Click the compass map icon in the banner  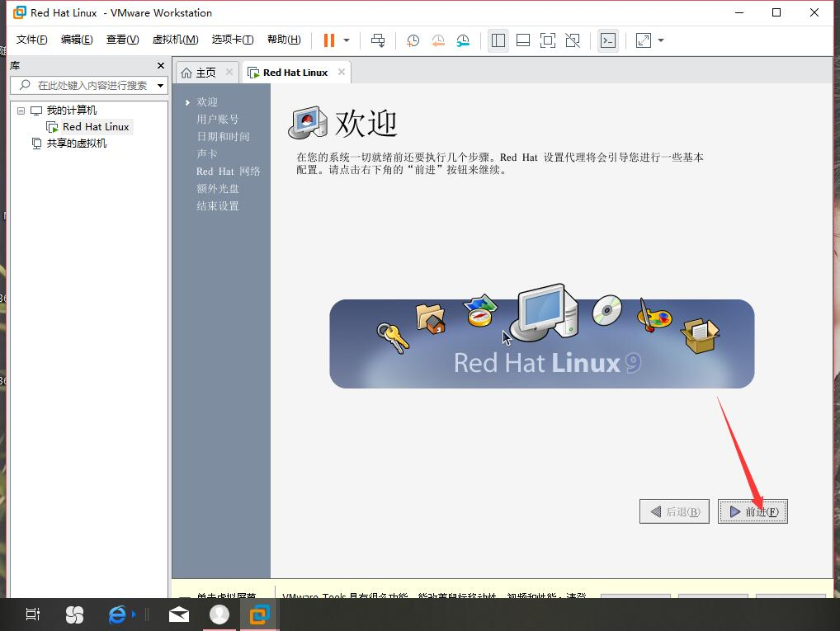[x=480, y=310]
